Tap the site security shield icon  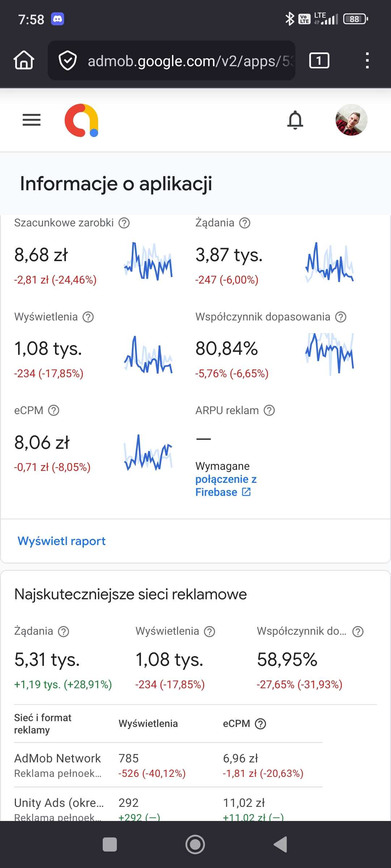click(x=68, y=61)
